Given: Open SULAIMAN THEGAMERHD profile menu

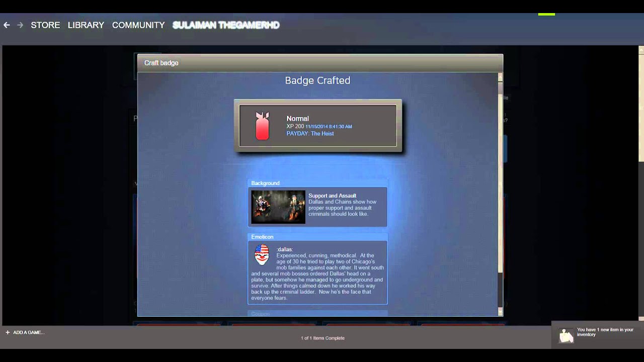Looking at the screenshot, I should [x=226, y=25].
